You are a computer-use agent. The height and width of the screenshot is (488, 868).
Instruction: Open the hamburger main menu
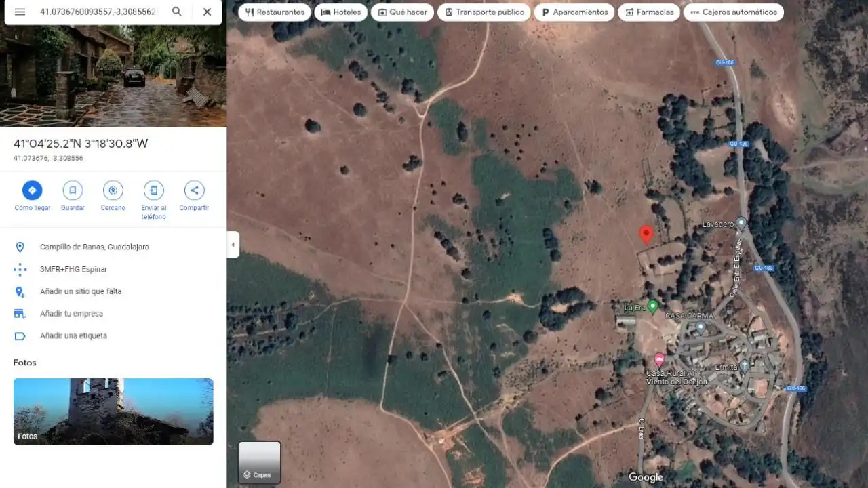(20, 12)
